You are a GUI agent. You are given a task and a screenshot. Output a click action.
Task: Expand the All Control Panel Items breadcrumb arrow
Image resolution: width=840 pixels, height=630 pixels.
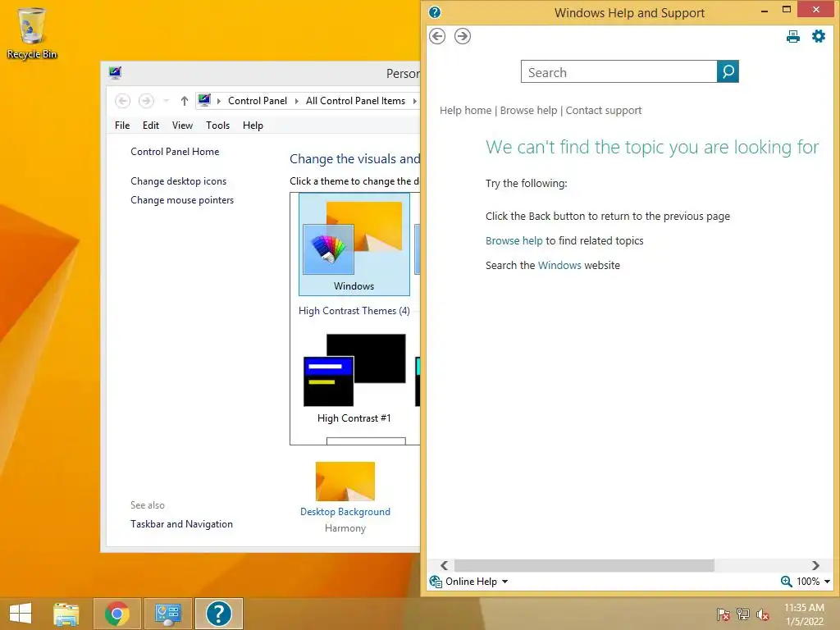[414, 101]
